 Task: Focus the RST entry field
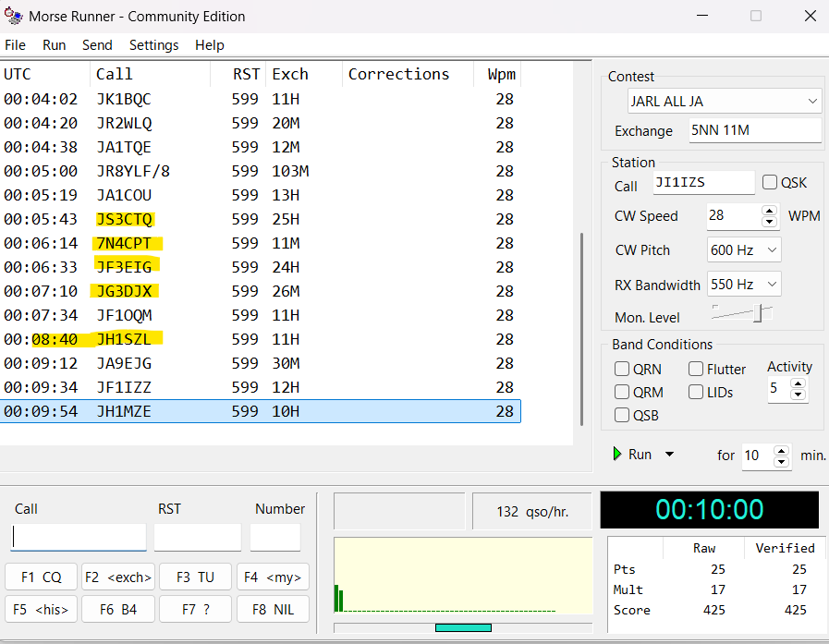[x=198, y=537]
